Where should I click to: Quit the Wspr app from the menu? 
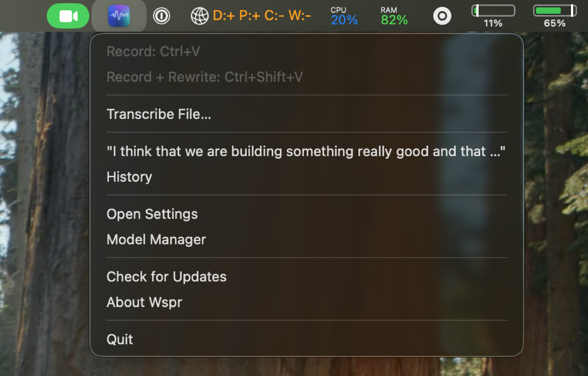point(120,339)
